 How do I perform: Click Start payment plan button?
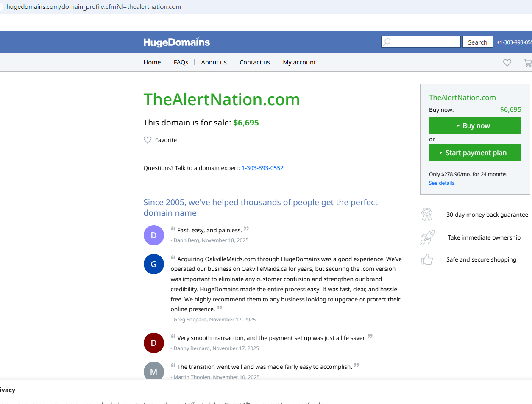pyautogui.click(x=475, y=153)
